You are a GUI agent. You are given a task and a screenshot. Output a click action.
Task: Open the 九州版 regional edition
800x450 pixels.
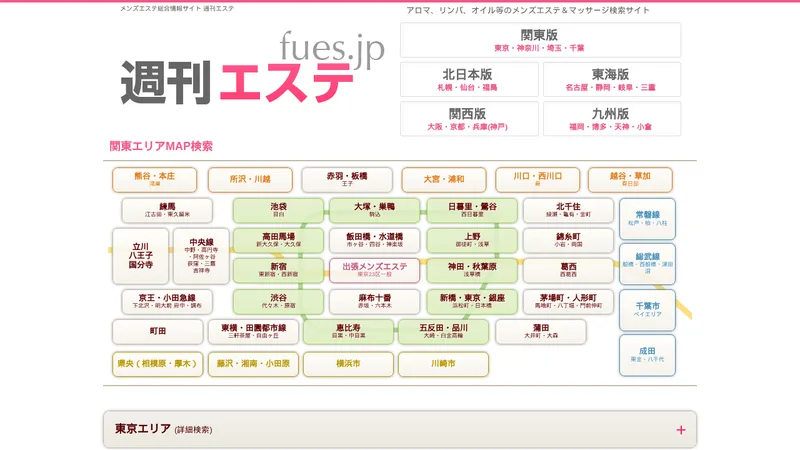[x=612, y=119]
